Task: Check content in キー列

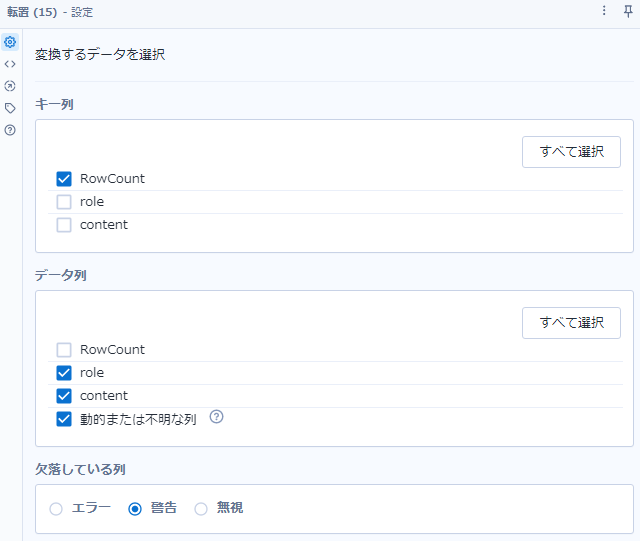Action: (64, 225)
